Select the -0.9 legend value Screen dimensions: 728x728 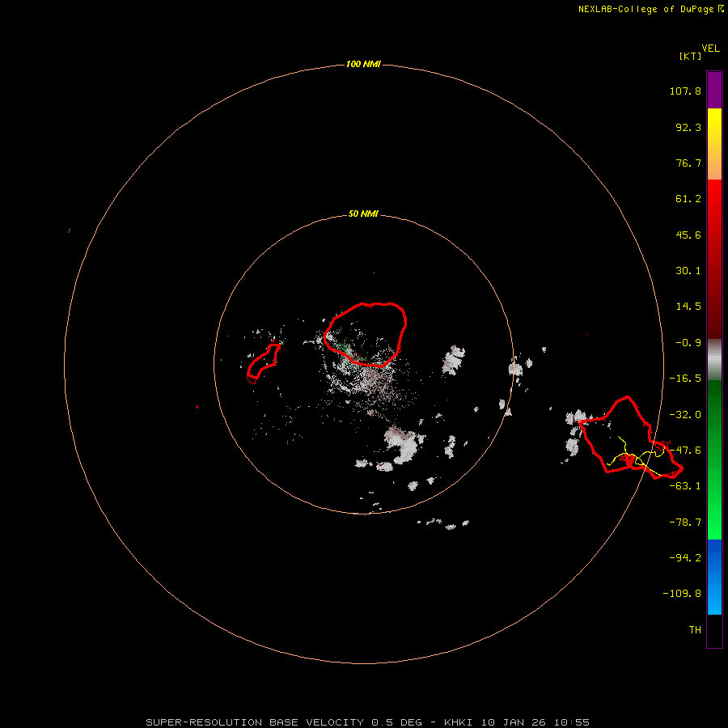click(x=688, y=343)
